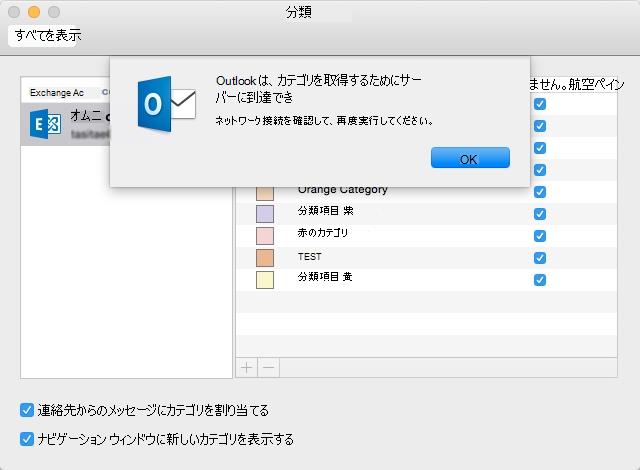640x470 pixels.
Task: Toggle the topmost category row checkbox
Action: click(540, 104)
